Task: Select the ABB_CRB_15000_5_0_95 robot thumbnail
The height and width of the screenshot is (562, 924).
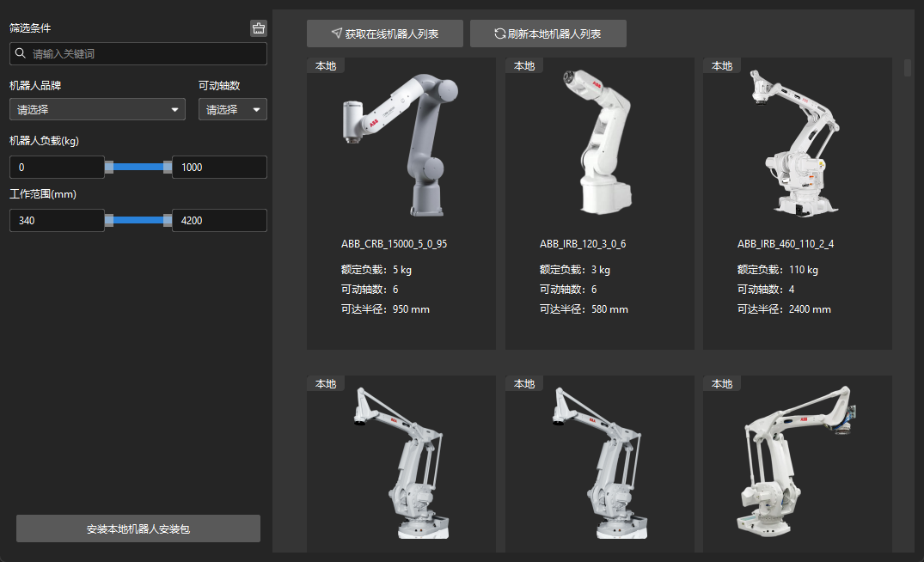Action: pyautogui.click(x=401, y=144)
